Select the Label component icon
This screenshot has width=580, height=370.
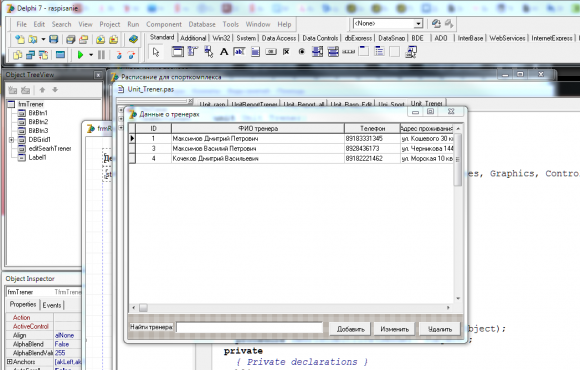[x=224, y=52]
